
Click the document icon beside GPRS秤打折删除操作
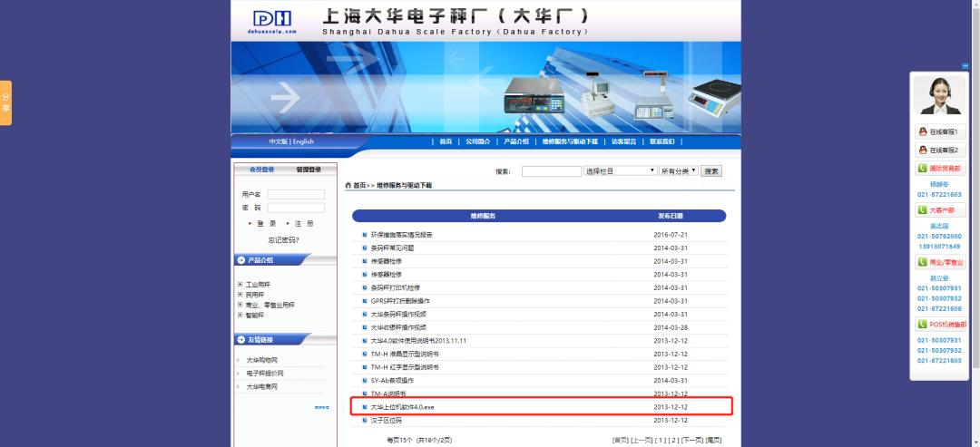pos(365,301)
